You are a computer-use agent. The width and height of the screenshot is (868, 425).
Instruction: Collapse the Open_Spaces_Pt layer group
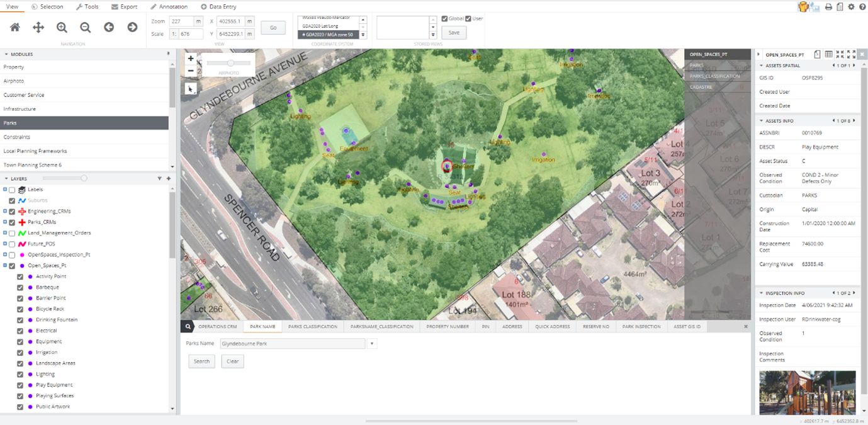point(5,266)
